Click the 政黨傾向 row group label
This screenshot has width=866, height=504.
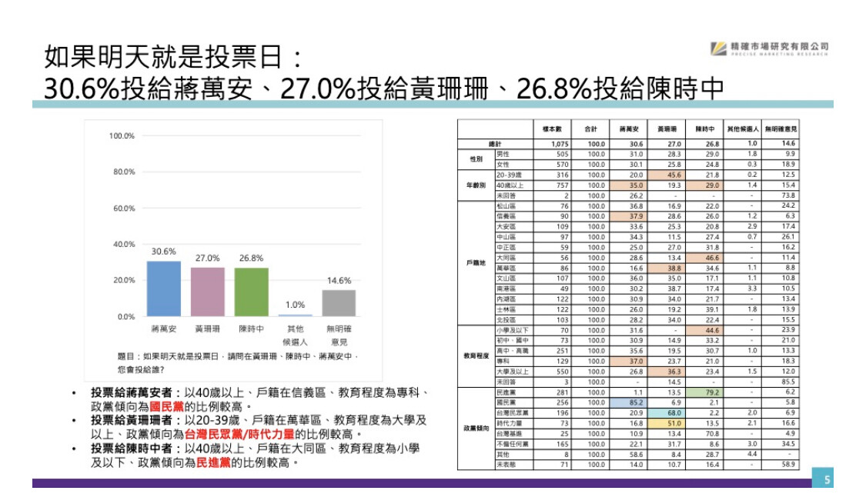(x=475, y=428)
